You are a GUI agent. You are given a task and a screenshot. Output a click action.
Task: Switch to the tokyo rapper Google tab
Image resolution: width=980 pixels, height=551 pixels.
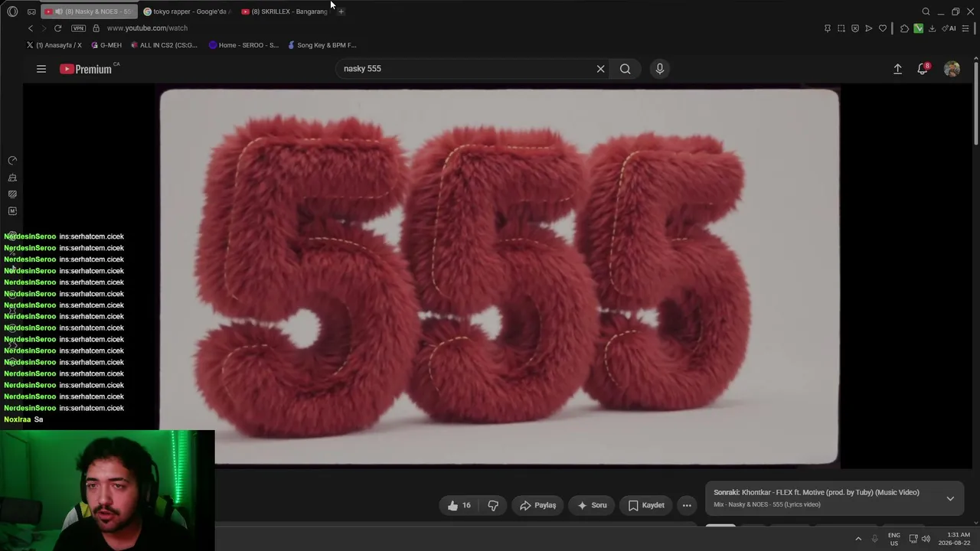point(186,11)
